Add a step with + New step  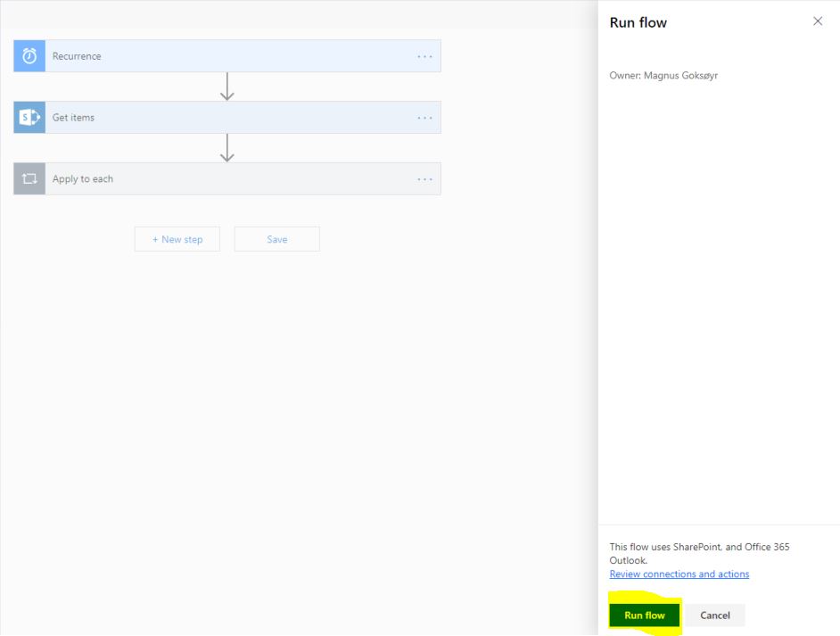point(177,239)
